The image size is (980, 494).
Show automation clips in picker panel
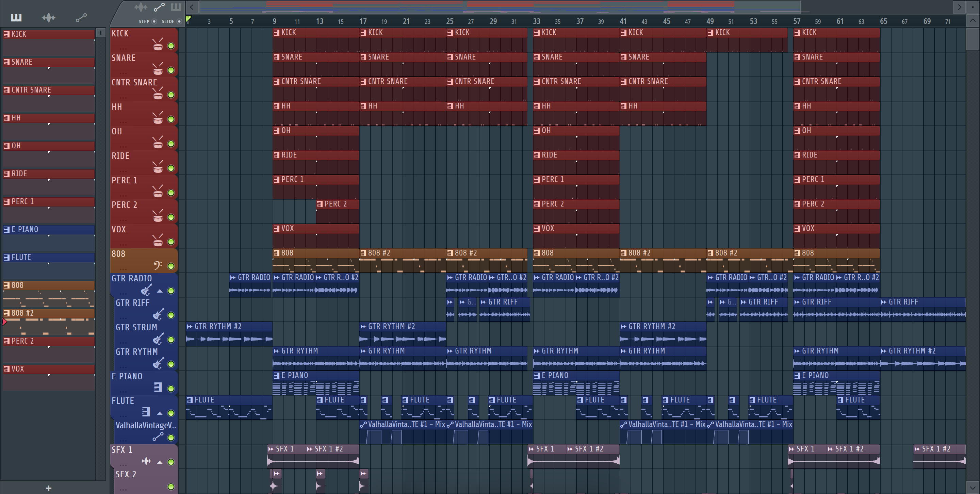[x=81, y=17]
